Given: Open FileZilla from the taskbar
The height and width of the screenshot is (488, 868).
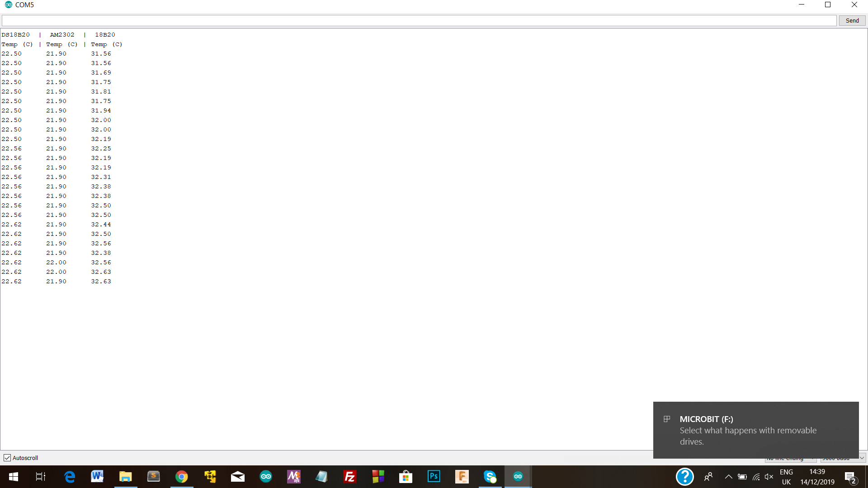Looking at the screenshot, I should (350, 477).
